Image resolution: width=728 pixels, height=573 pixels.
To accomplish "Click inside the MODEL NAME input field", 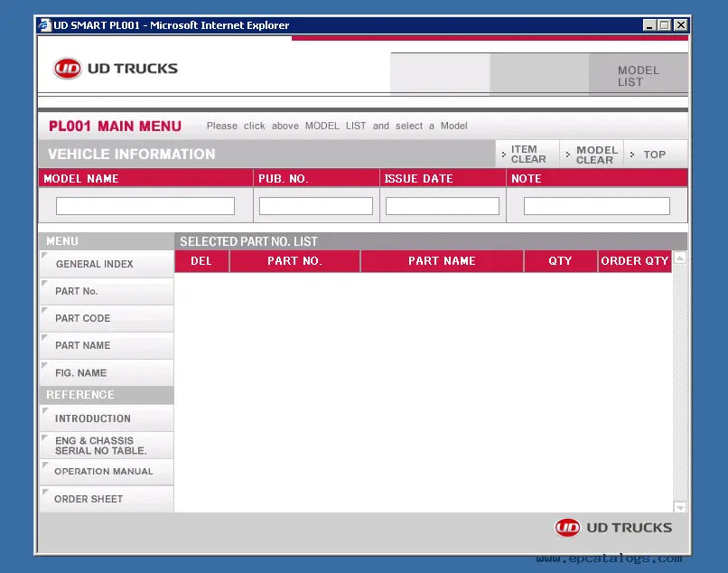I will pyautogui.click(x=145, y=205).
